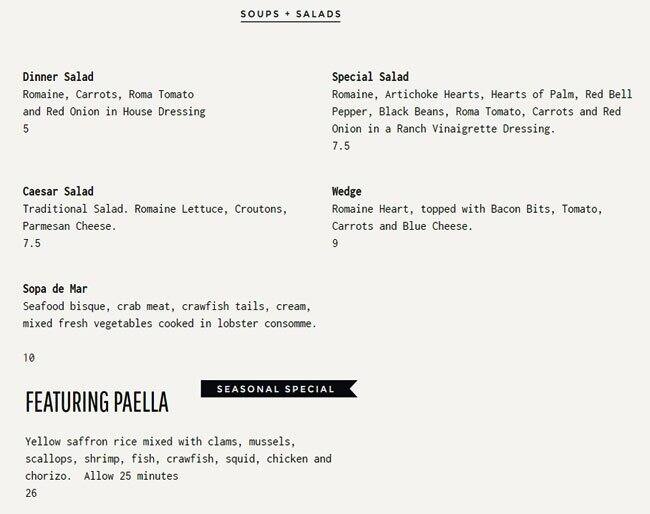Click the Special Salad ingredients description
The width and height of the screenshot is (650, 514).
pos(476,111)
